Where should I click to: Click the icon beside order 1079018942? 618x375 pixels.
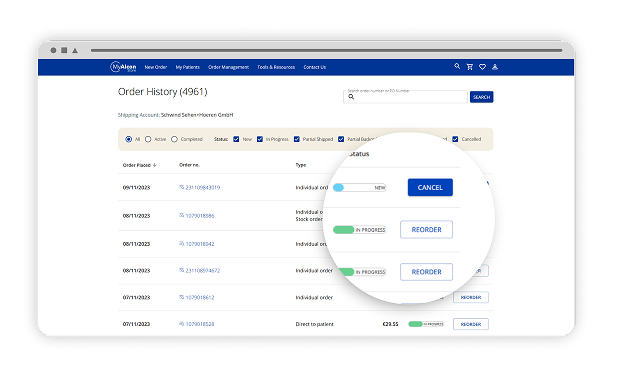[x=181, y=244]
